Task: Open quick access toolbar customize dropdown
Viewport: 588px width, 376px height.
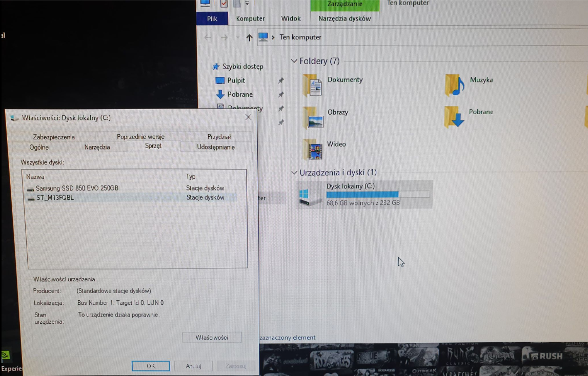Action: point(247,4)
